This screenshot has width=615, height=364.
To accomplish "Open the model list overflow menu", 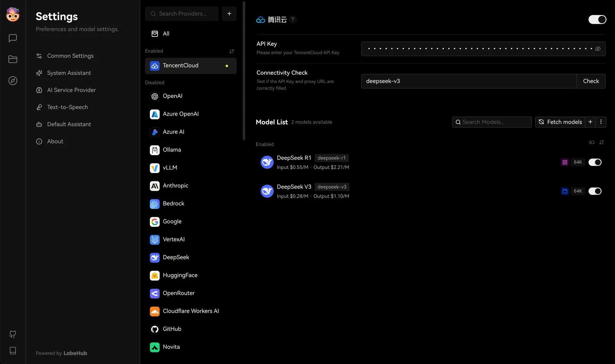I will pyautogui.click(x=601, y=122).
